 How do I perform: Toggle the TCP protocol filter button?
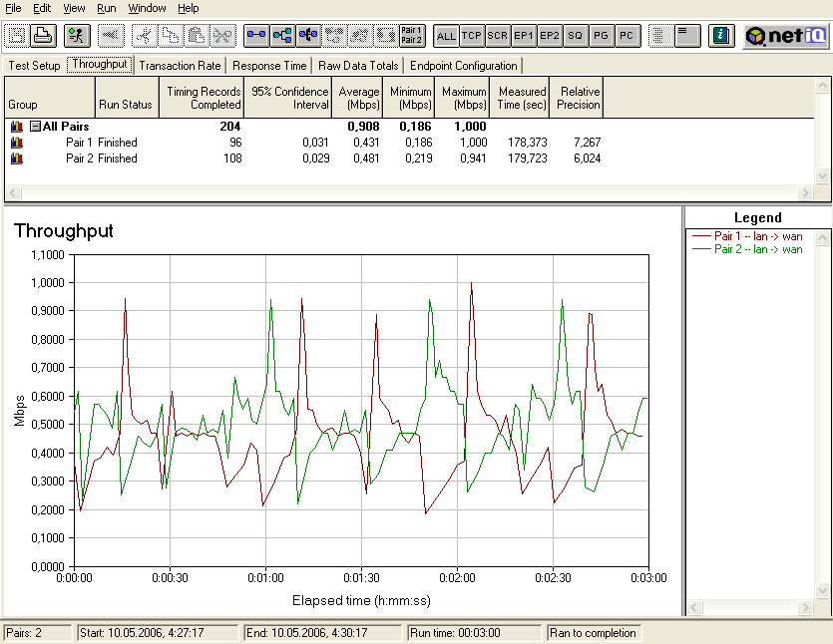pos(472,35)
